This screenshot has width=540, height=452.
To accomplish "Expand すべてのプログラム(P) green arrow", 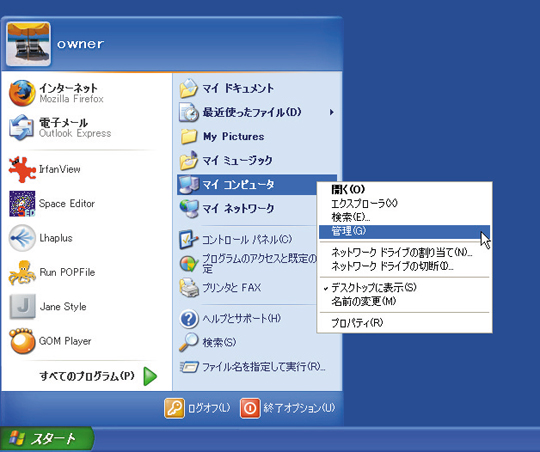I will point(150,376).
